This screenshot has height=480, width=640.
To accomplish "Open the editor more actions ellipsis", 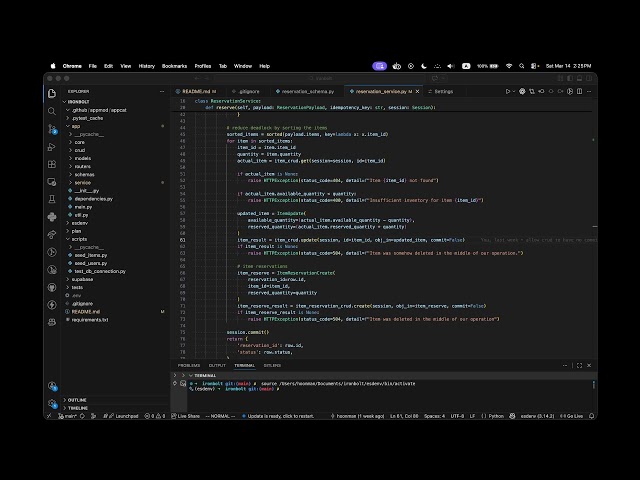I will tap(589, 91).
